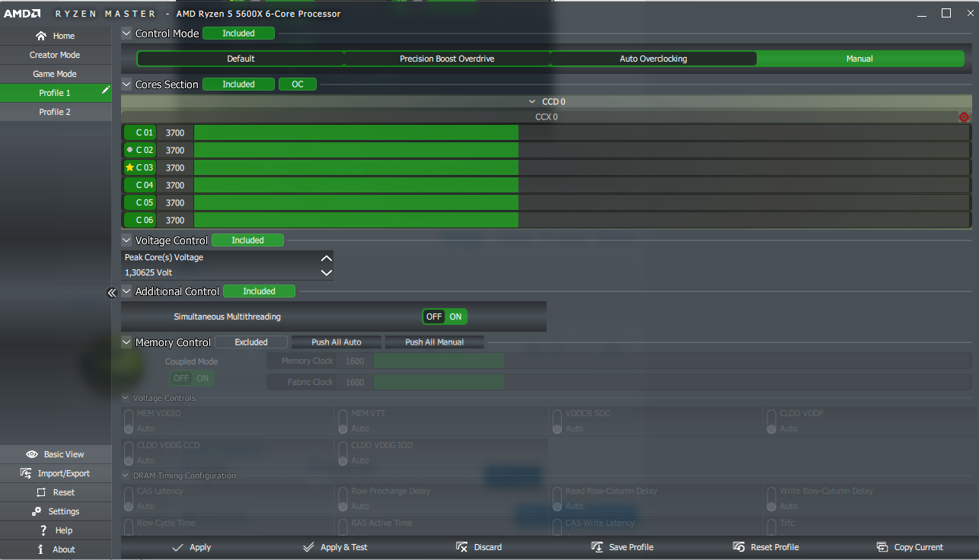The height and width of the screenshot is (560, 979).
Task: Increase Peak Core(s) Voltage with up arrow
Action: tap(327, 258)
